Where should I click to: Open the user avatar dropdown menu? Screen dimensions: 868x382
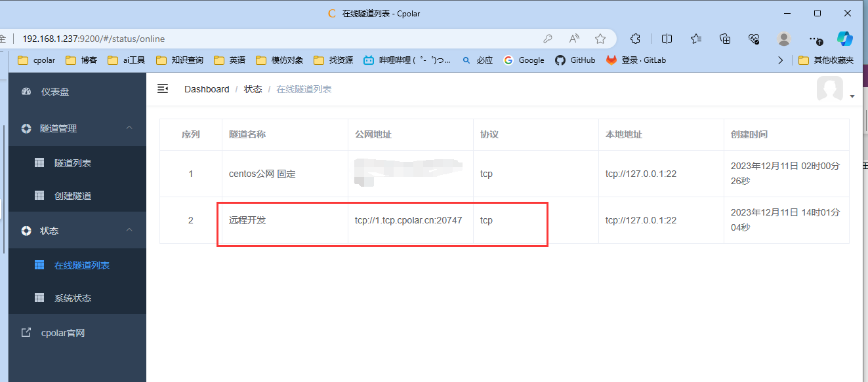click(x=834, y=90)
